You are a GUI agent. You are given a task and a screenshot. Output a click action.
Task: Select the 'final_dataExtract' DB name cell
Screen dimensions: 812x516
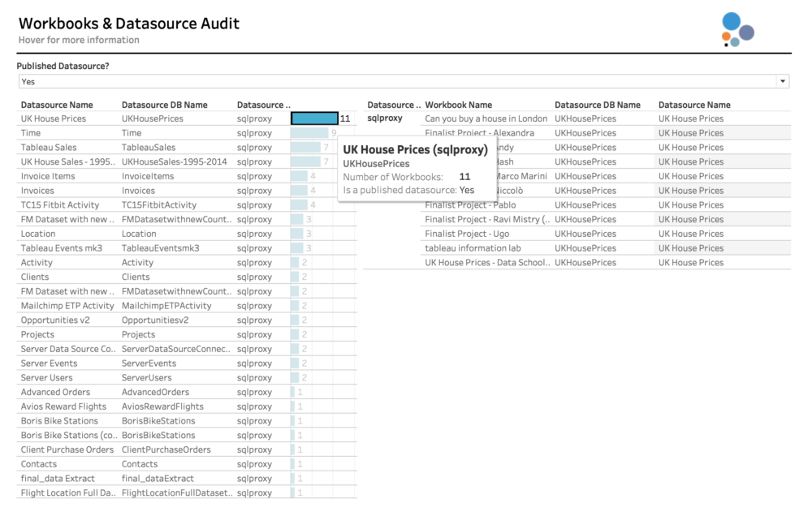point(158,479)
